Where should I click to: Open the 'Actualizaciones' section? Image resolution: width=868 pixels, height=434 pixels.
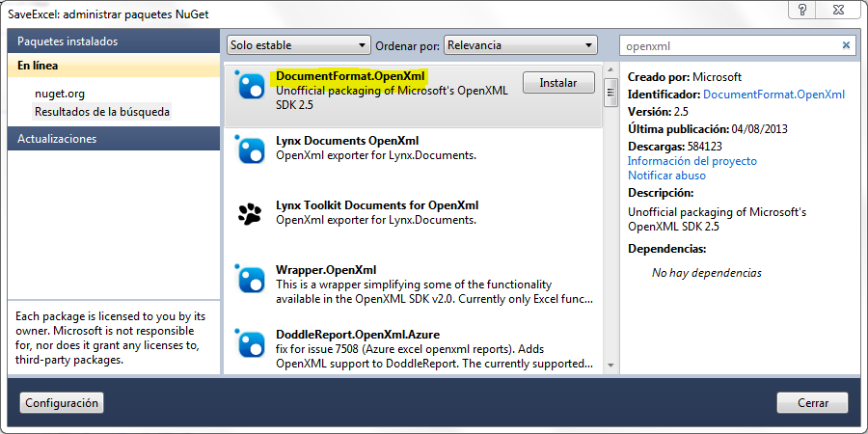click(114, 138)
